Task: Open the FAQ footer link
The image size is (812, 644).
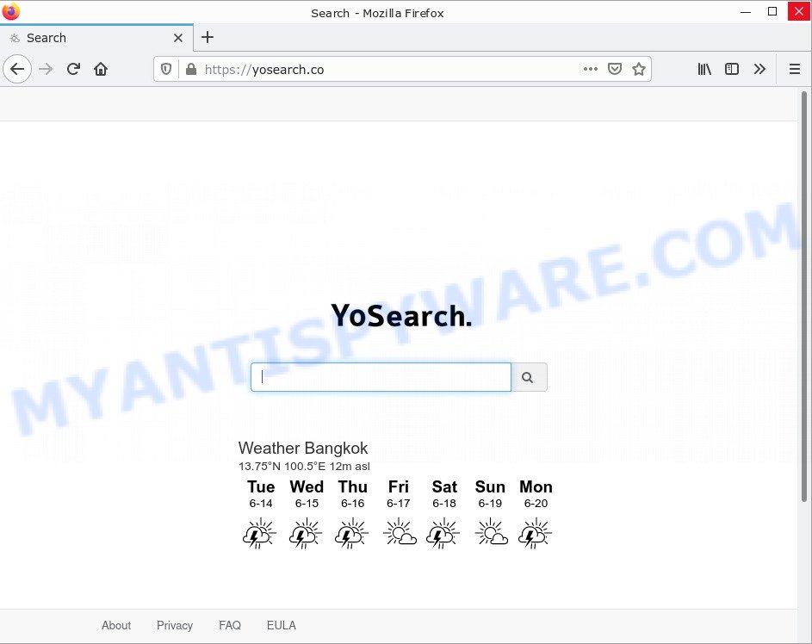Action: pyautogui.click(x=230, y=625)
